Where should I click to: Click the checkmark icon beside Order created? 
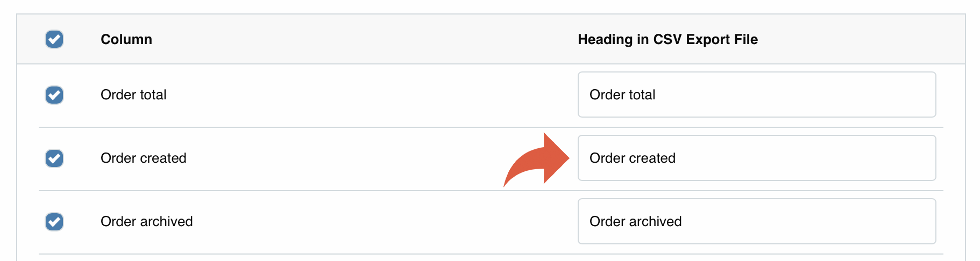coord(54,158)
